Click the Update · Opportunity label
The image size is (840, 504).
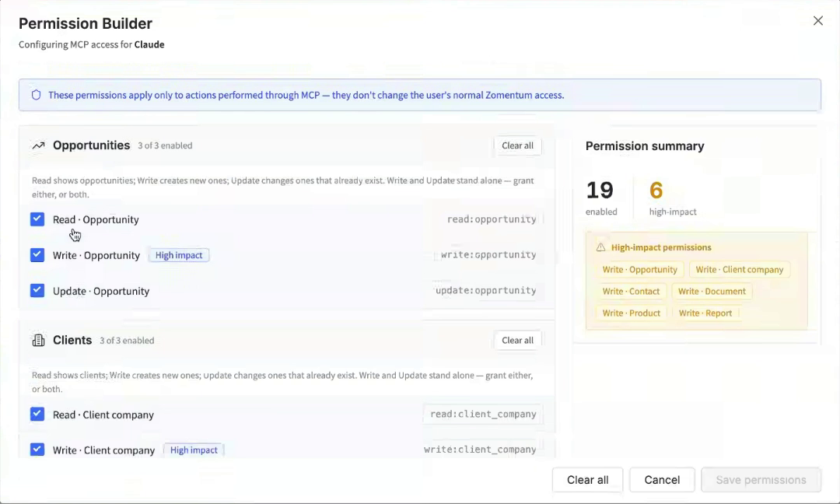100,292
